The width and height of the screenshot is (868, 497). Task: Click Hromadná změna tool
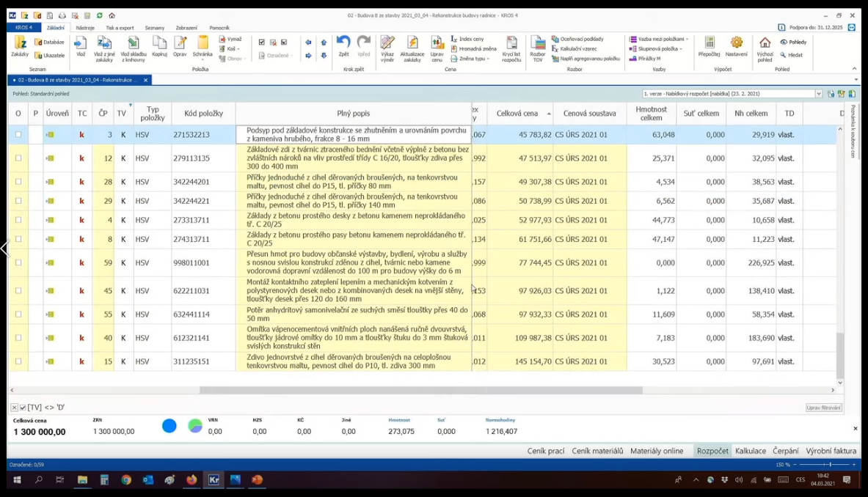(473, 48)
